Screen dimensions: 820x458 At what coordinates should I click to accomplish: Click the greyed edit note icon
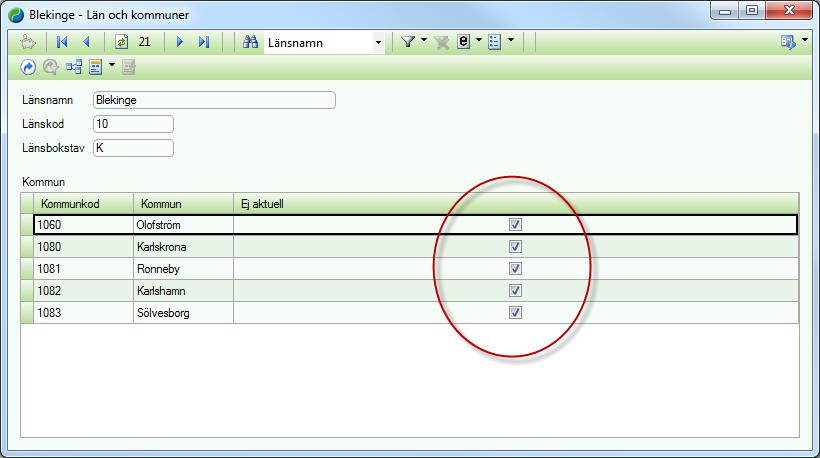[129, 67]
